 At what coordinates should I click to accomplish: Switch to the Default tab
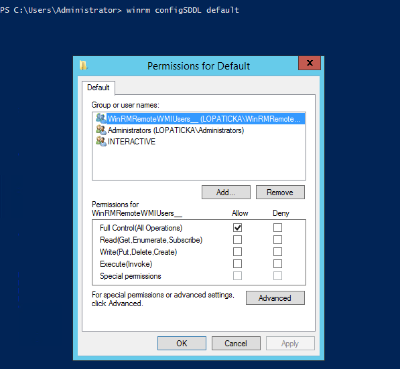point(98,87)
